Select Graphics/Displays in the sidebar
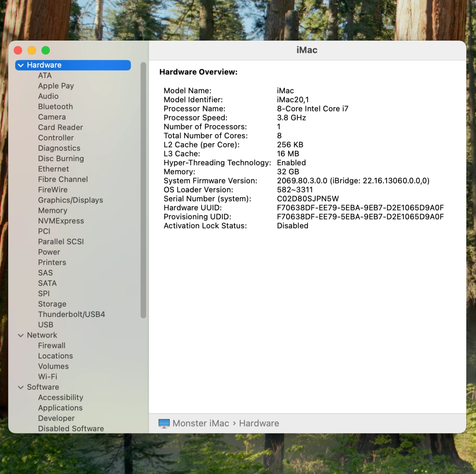Screen dimensions: 476x474 click(70, 200)
